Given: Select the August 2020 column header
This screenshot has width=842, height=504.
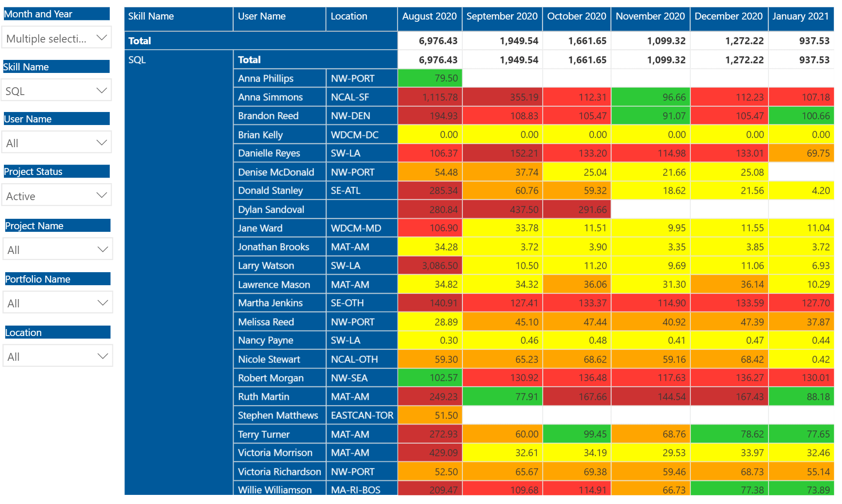Looking at the screenshot, I should [x=429, y=16].
